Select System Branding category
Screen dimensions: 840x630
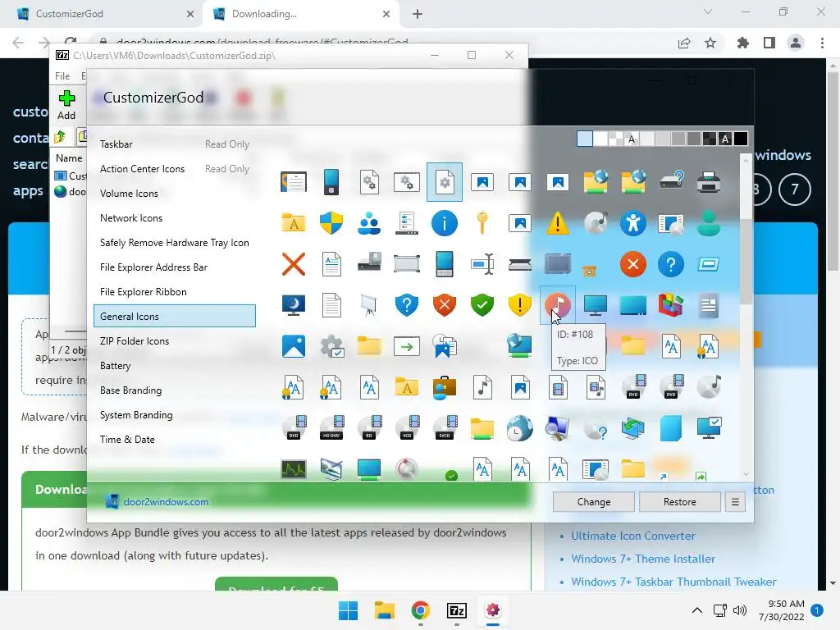click(175, 415)
